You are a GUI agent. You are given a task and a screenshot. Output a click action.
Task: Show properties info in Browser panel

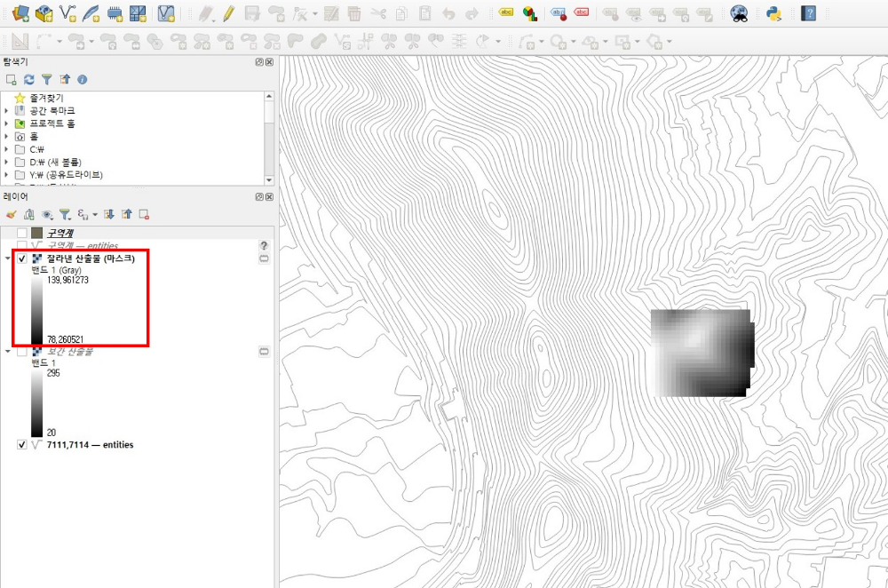[82, 79]
